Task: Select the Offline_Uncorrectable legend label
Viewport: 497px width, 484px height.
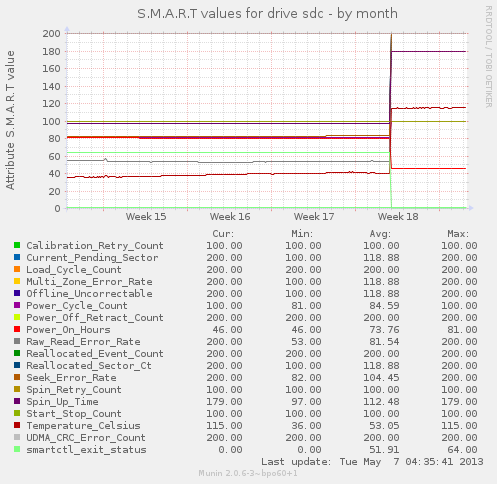Action: [89, 294]
